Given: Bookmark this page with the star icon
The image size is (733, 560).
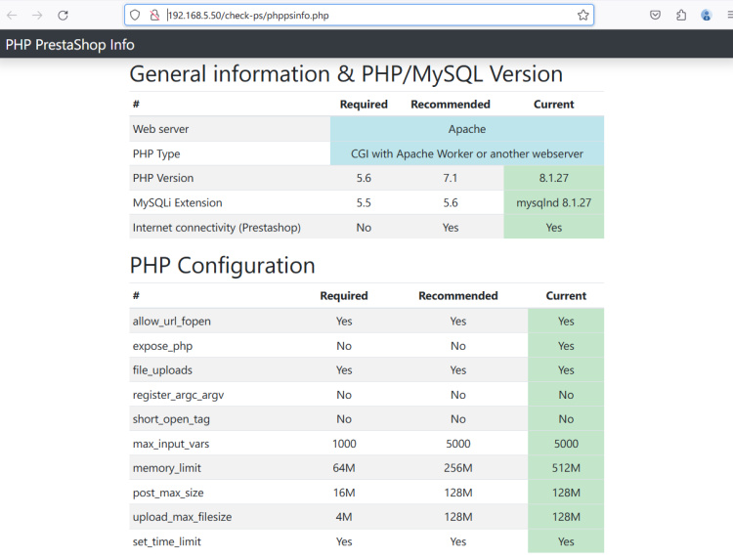Looking at the screenshot, I should (583, 16).
